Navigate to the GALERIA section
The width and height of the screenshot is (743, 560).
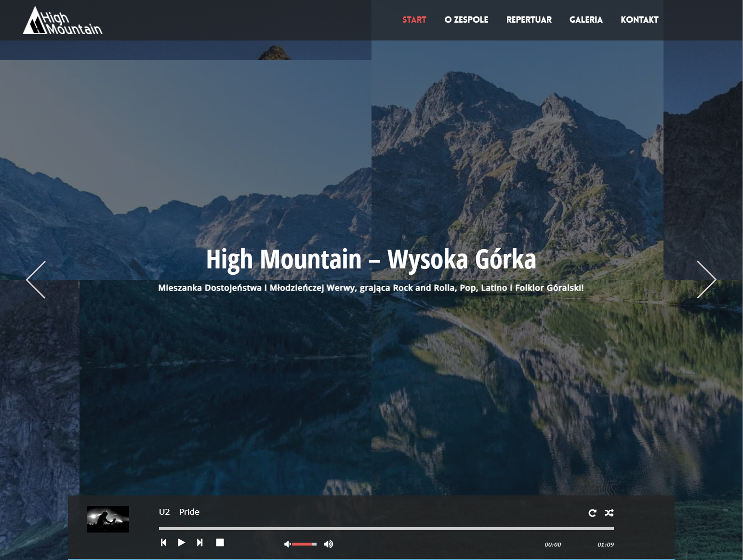585,20
